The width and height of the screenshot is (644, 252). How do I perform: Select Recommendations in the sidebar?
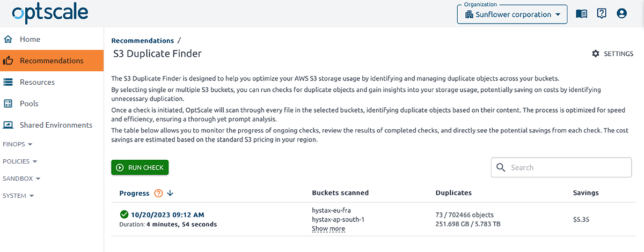[x=52, y=61]
